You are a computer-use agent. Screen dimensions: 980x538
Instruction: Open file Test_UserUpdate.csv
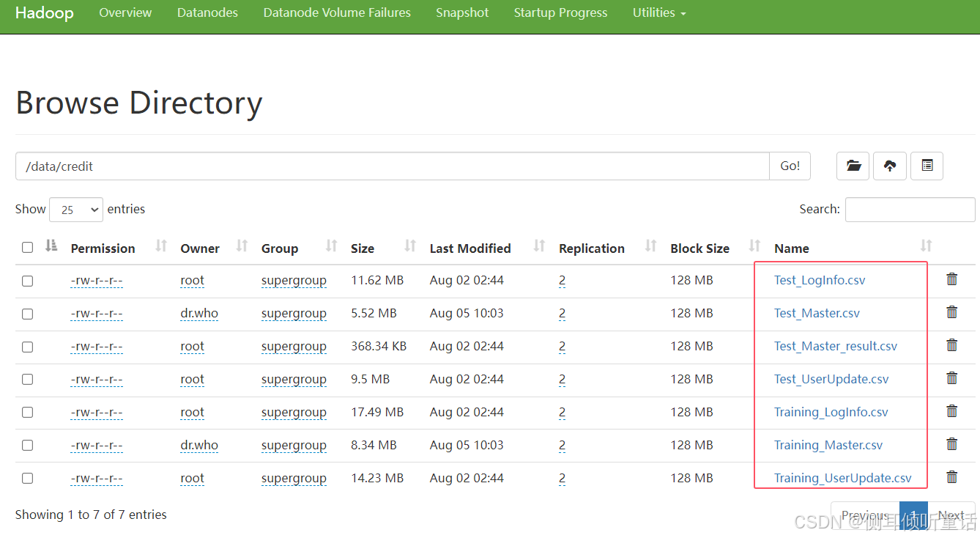831,379
